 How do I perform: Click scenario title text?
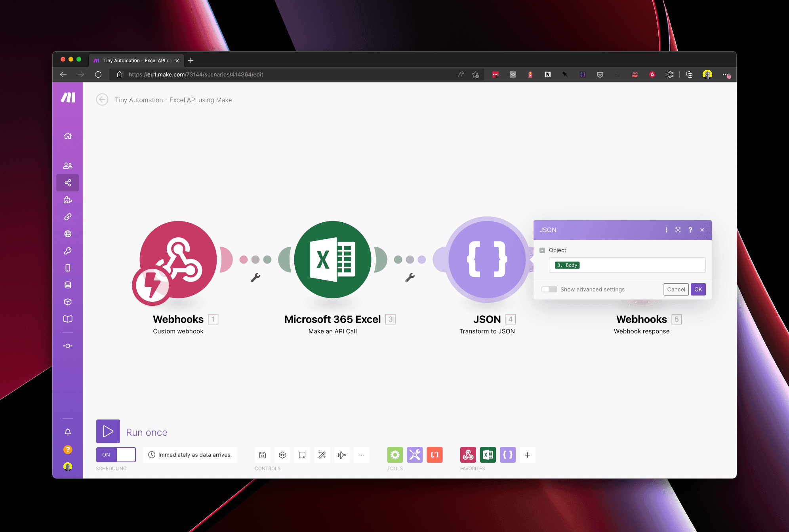tap(173, 100)
